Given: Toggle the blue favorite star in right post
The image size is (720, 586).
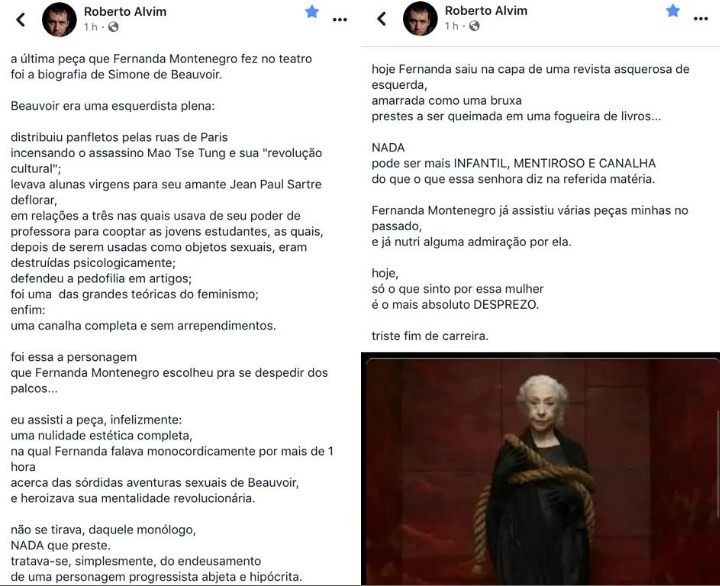Looking at the screenshot, I should (x=673, y=11).
